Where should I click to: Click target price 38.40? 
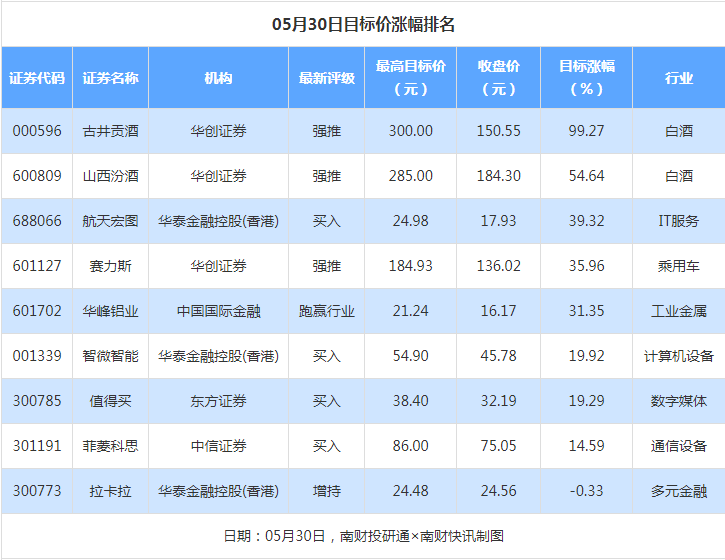pos(411,400)
